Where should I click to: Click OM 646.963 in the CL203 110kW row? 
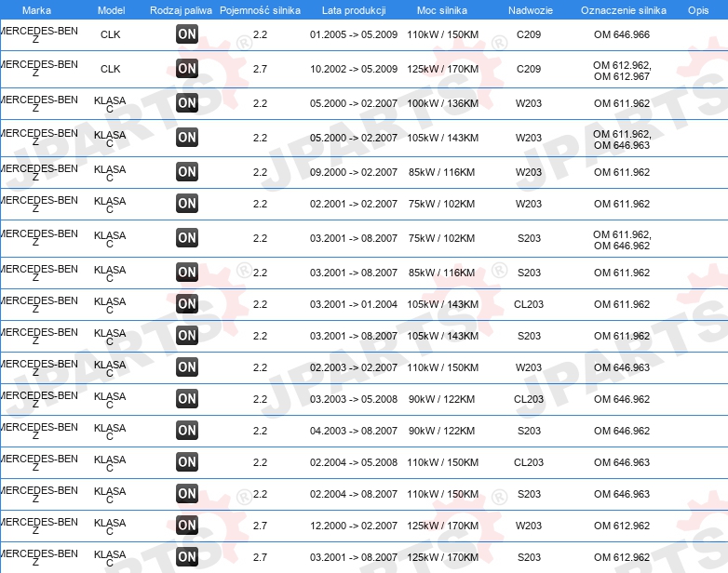pyautogui.click(x=622, y=462)
